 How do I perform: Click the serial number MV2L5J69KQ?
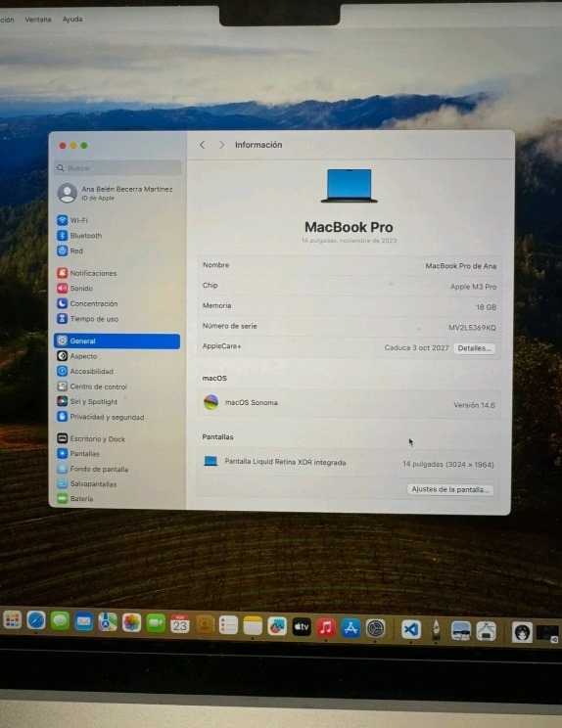pos(472,328)
